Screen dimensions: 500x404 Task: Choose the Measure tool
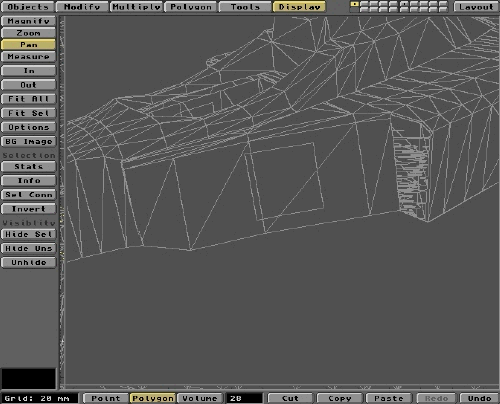point(29,56)
